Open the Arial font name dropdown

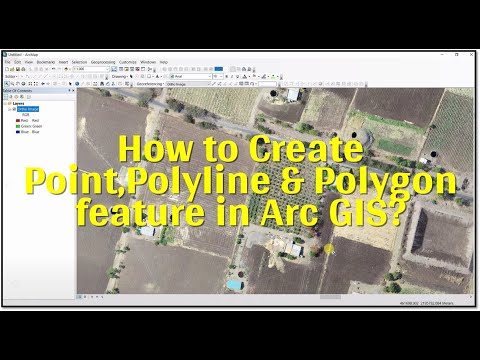210,76
